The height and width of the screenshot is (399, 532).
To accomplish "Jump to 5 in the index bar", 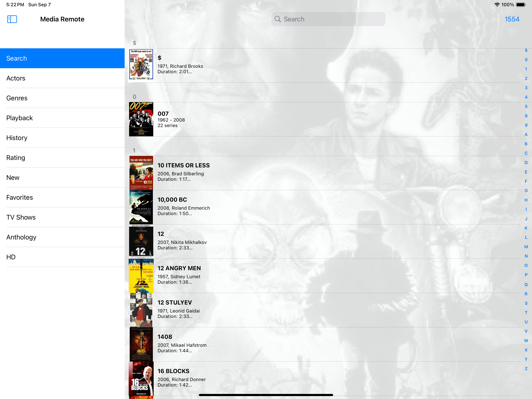I will point(526,106).
